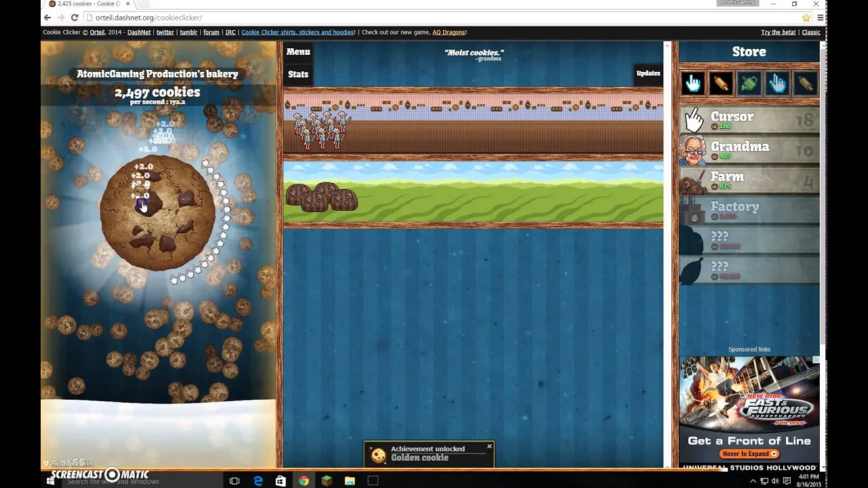Click the AtomicGaming Chrome profile button
This screenshot has height=488, width=868.
(736, 3)
